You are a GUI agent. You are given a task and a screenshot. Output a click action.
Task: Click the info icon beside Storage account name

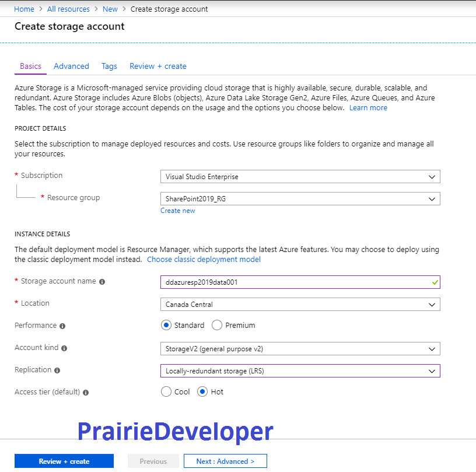(x=102, y=282)
